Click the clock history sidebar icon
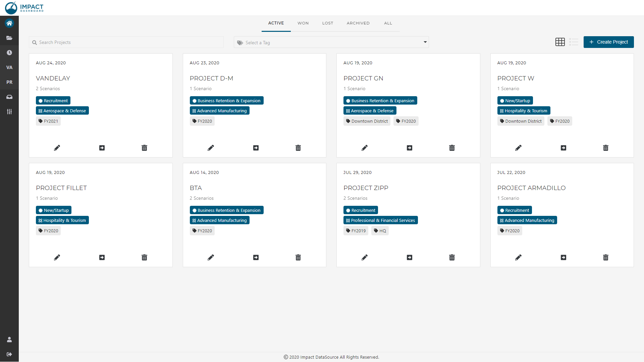 [x=9, y=53]
